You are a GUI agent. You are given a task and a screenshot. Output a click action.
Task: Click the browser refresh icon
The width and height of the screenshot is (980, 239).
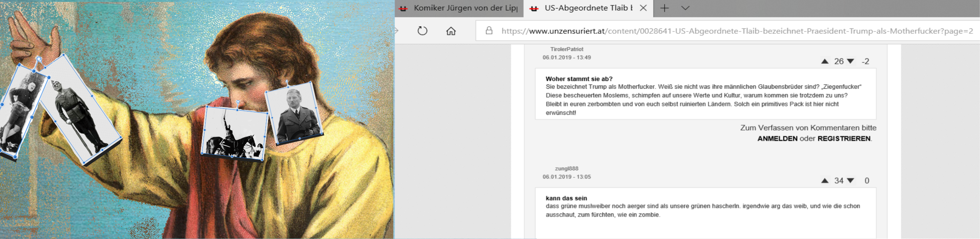[422, 31]
